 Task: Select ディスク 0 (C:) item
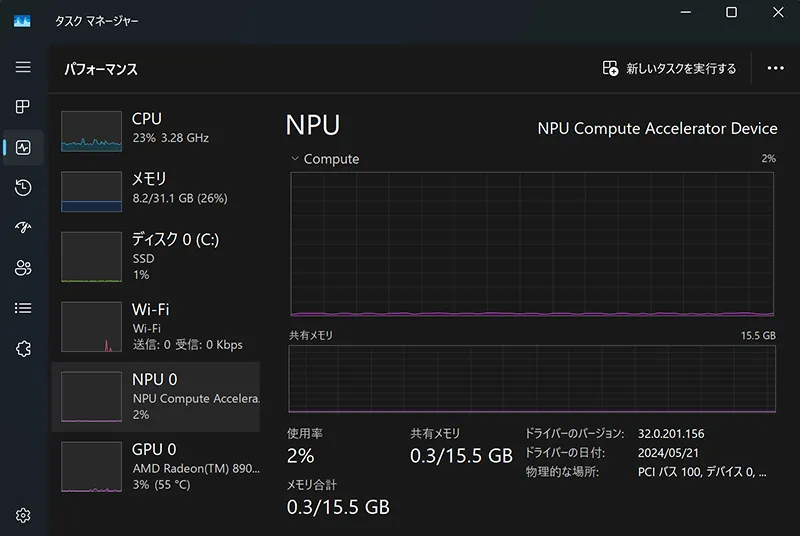pos(156,257)
